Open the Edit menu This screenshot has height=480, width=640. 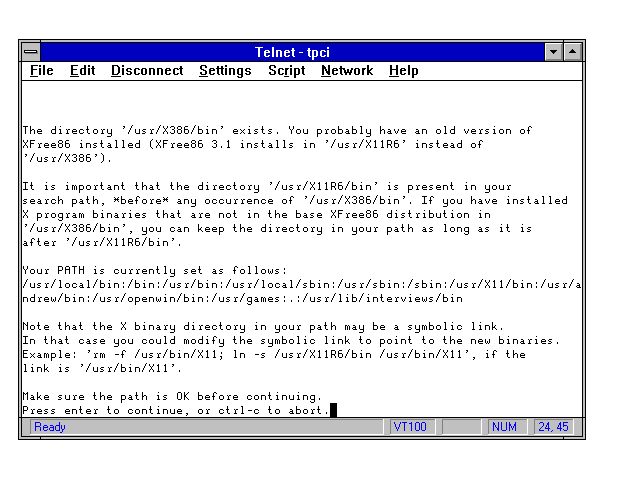tap(82, 71)
